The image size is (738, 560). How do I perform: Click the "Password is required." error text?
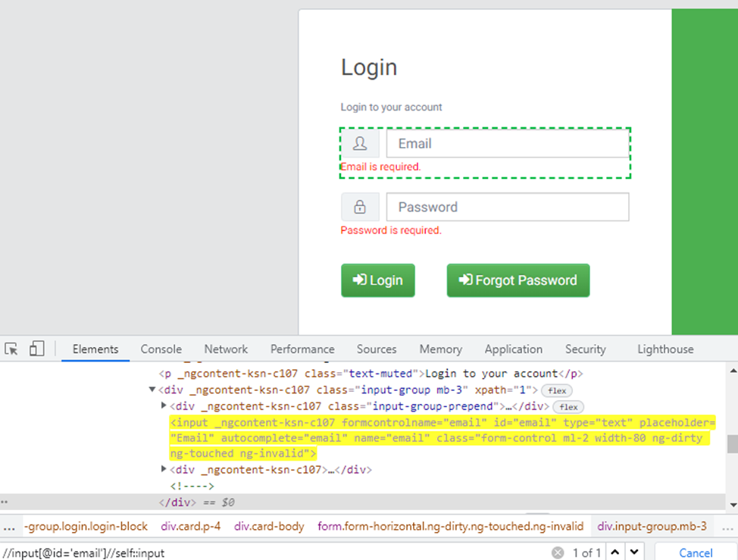pyautogui.click(x=391, y=230)
